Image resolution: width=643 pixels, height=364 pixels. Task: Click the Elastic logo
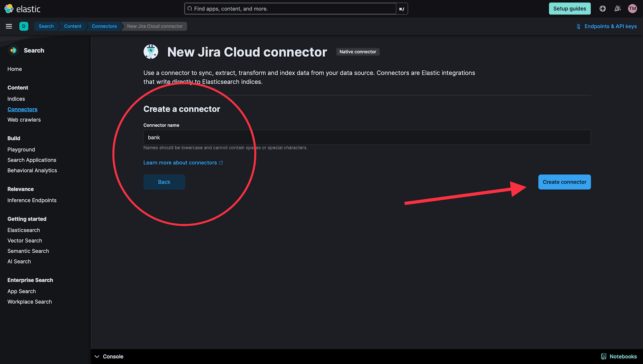(x=23, y=8)
